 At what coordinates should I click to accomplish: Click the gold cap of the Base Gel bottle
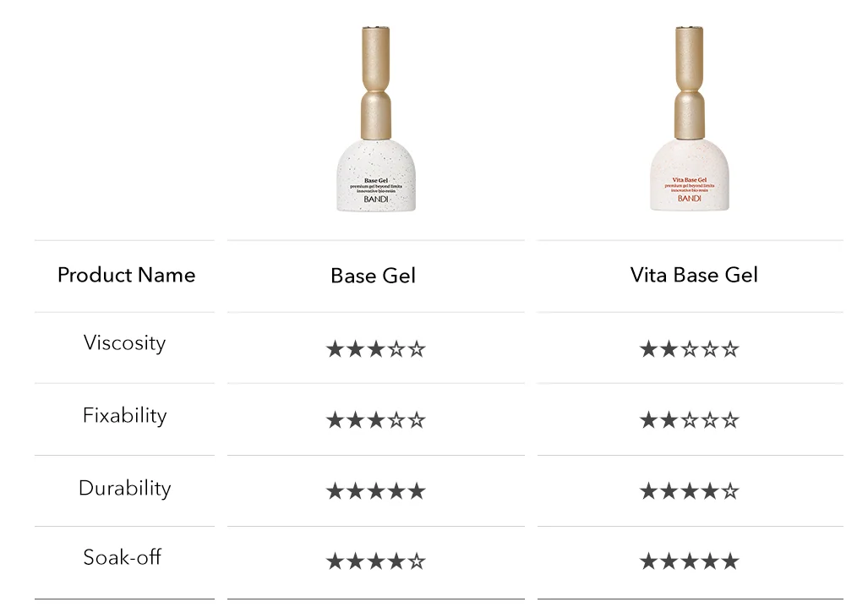pyautogui.click(x=376, y=80)
